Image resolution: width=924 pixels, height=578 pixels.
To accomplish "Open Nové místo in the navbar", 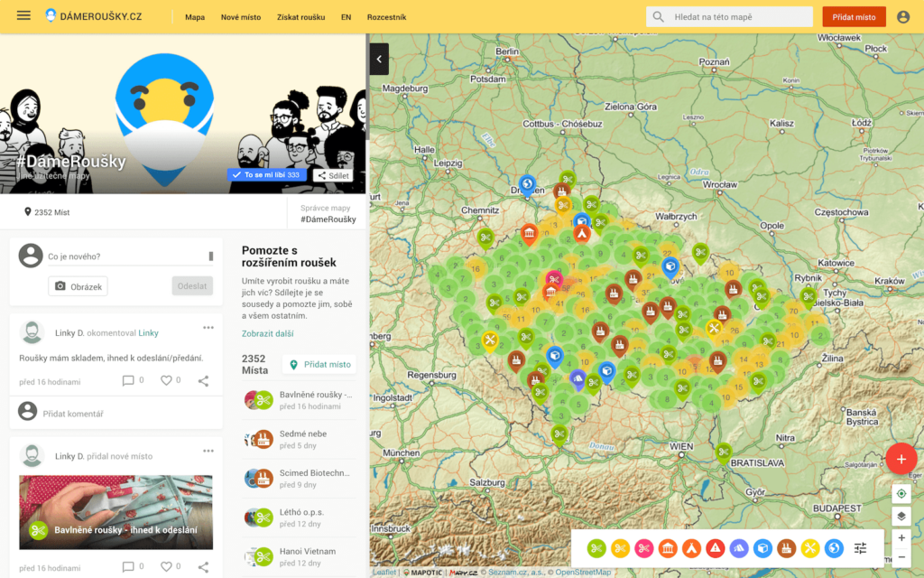I will (240, 17).
